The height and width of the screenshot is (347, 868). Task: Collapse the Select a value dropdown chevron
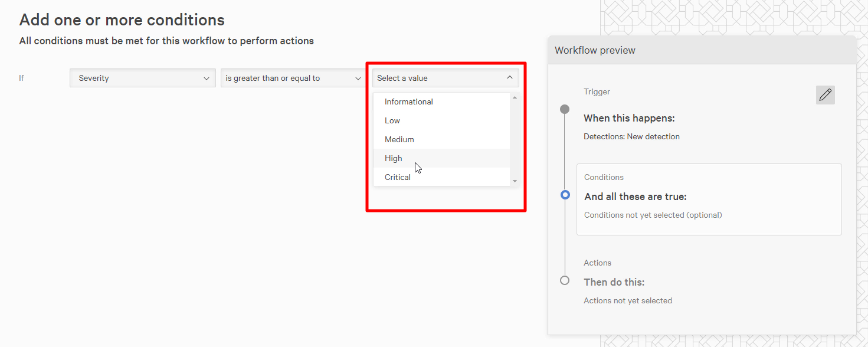[x=510, y=78]
